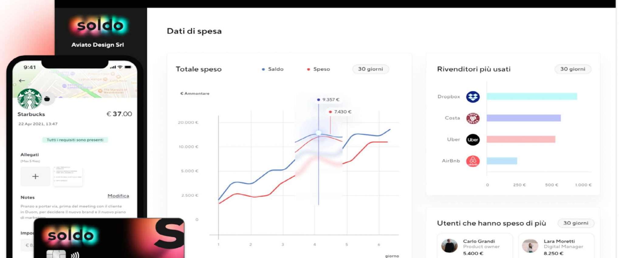
Task: Tap the back arrow in phone view
Action: click(22, 81)
